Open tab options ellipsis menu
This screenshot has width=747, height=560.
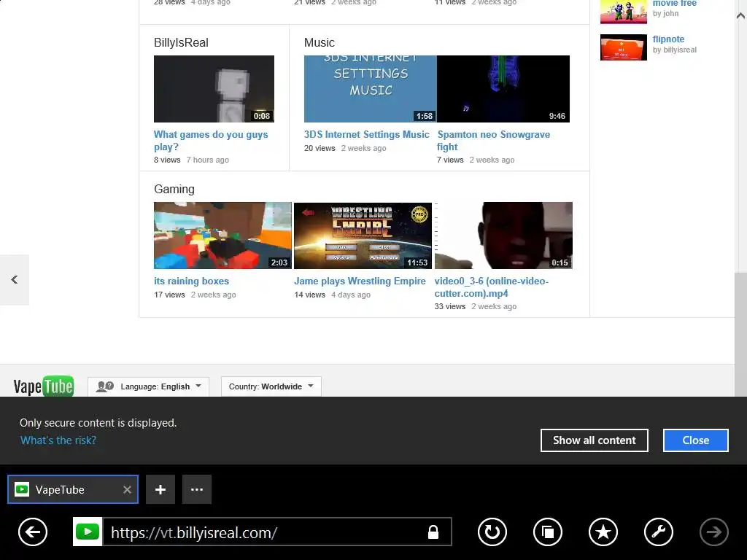(197, 489)
